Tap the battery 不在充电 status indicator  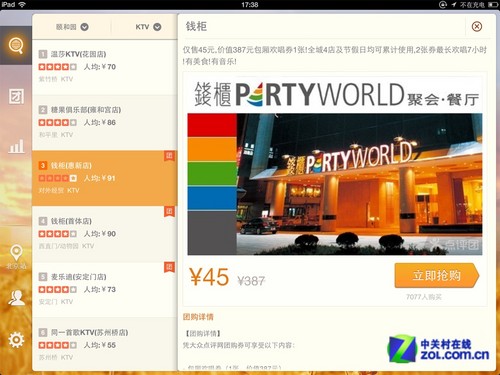479,5
